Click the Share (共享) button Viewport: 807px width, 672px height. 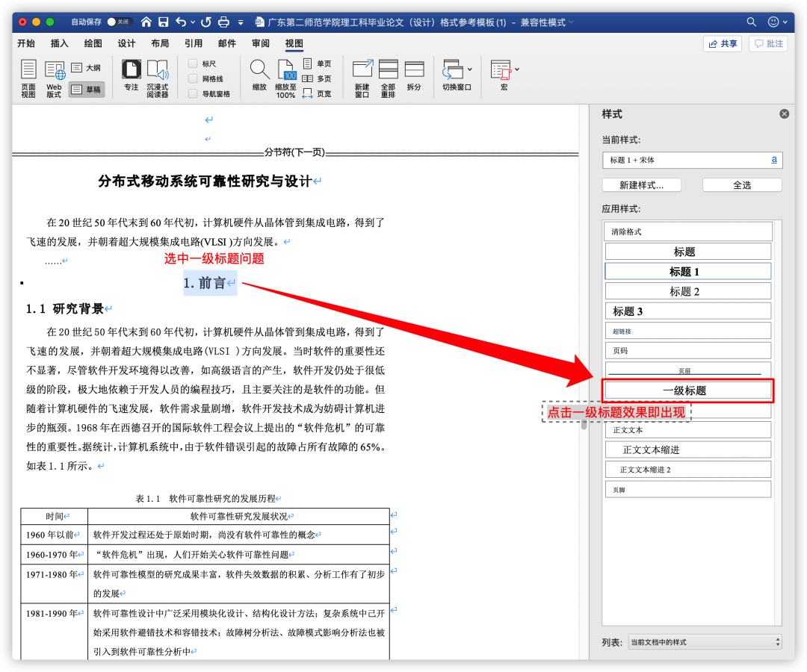point(723,44)
